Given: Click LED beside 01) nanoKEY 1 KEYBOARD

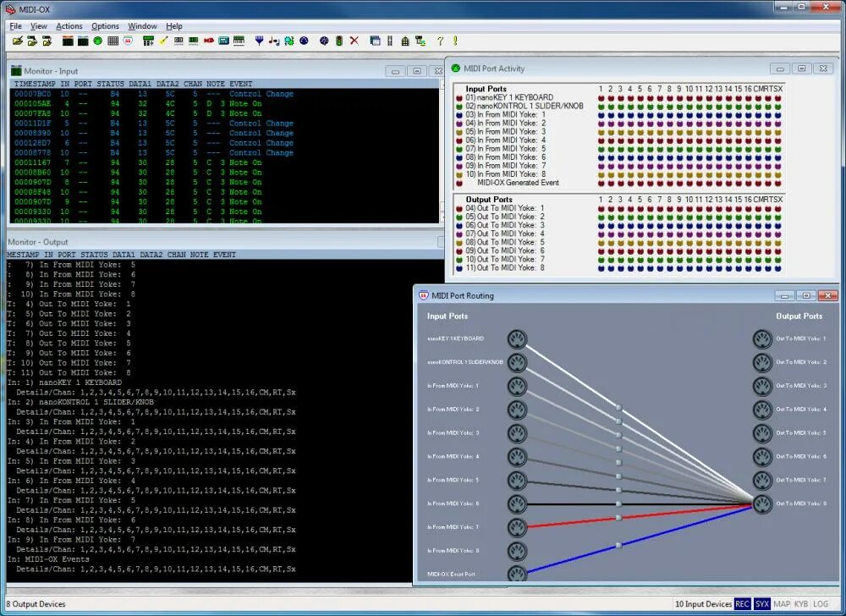Looking at the screenshot, I should coord(459,97).
